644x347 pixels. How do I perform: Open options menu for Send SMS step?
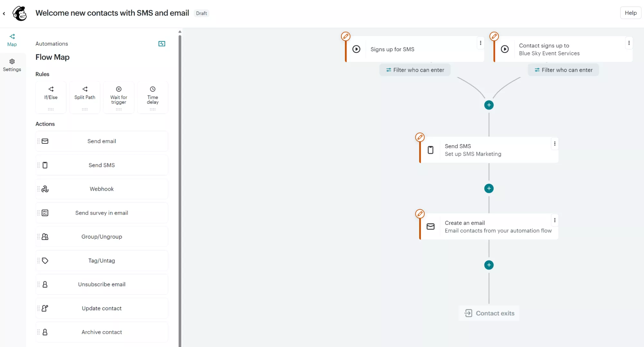(x=555, y=144)
